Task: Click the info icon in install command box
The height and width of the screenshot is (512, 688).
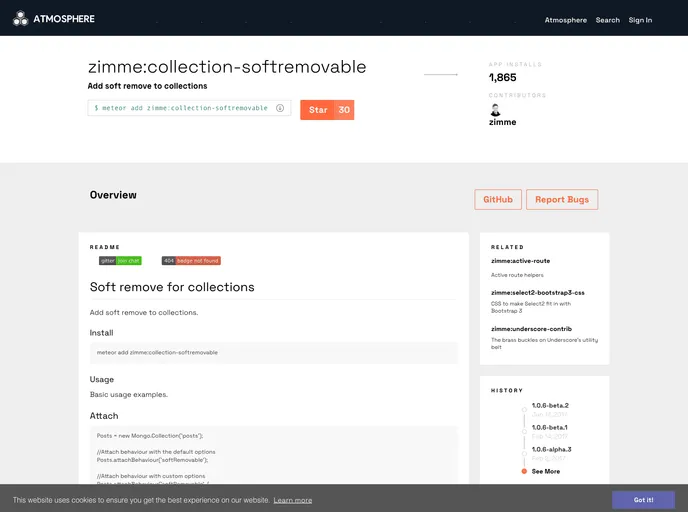Action: click(x=280, y=108)
